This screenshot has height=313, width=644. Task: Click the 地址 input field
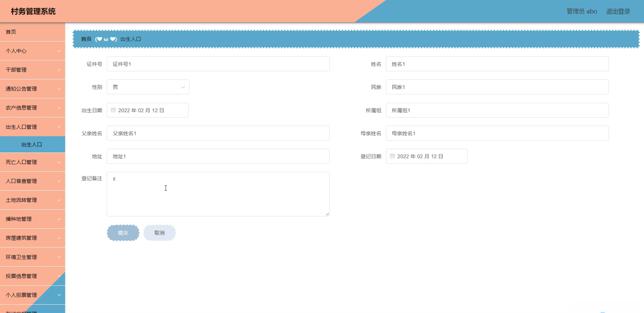(218, 156)
